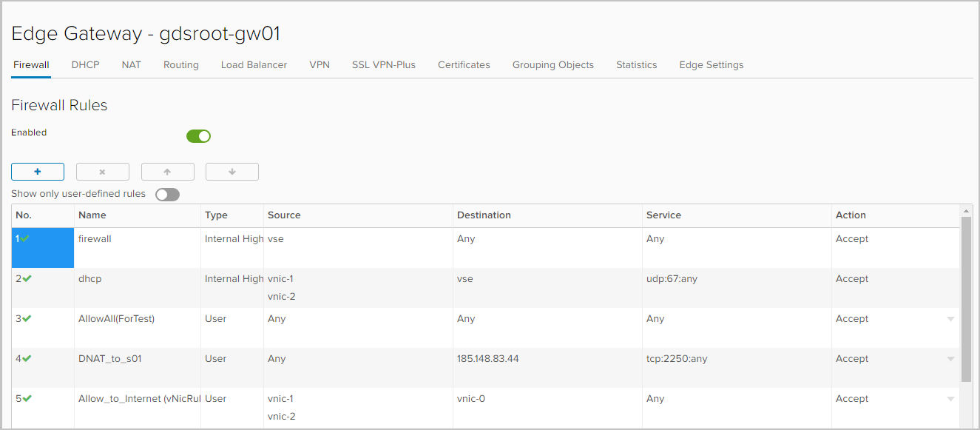Click the delete rule x icon
This screenshot has width=980, height=430.
click(102, 171)
